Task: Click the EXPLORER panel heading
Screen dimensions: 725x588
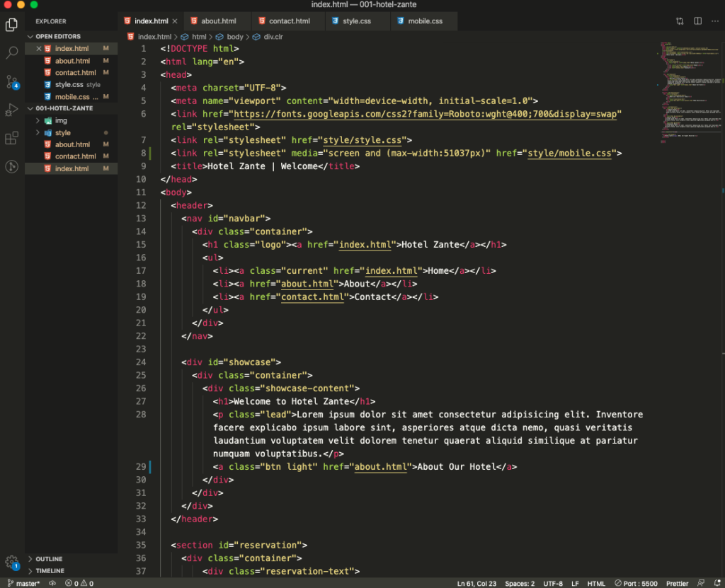Action: coord(51,21)
